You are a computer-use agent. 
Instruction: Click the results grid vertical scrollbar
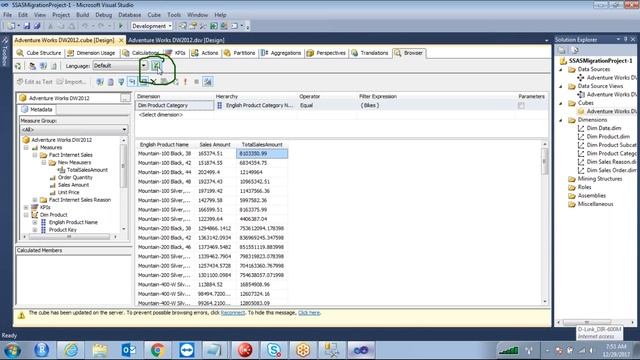(544, 223)
